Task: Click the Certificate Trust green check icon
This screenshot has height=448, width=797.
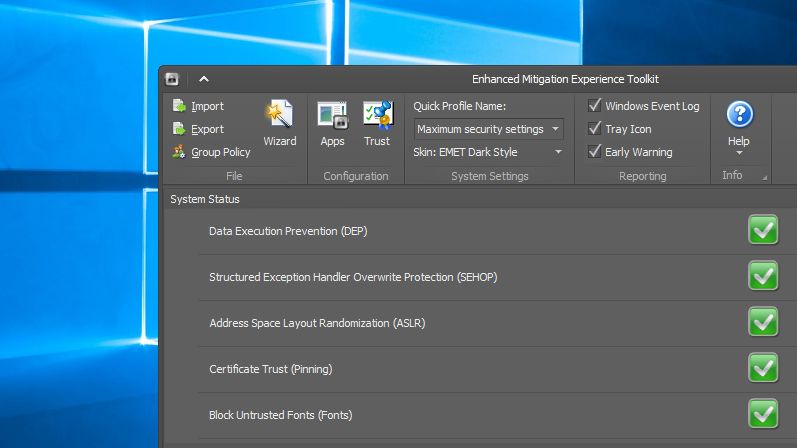Action: [x=763, y=368]
